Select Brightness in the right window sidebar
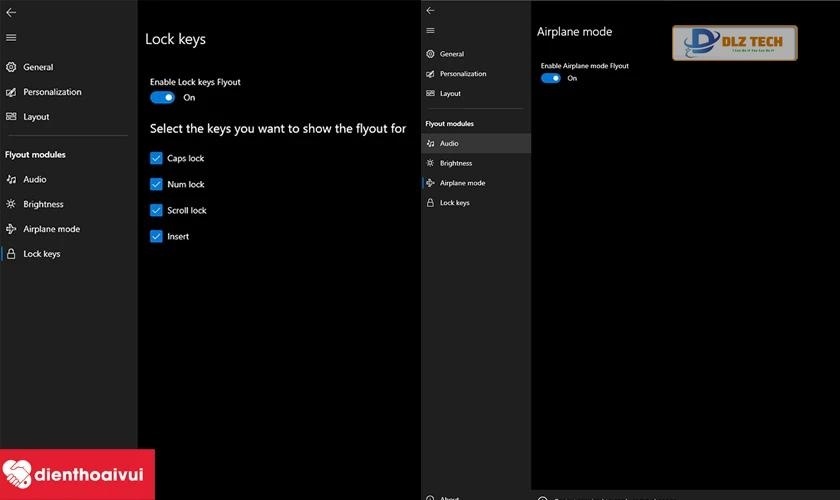The width and height of the screenshot is (840, 500). tap(455, 163)
